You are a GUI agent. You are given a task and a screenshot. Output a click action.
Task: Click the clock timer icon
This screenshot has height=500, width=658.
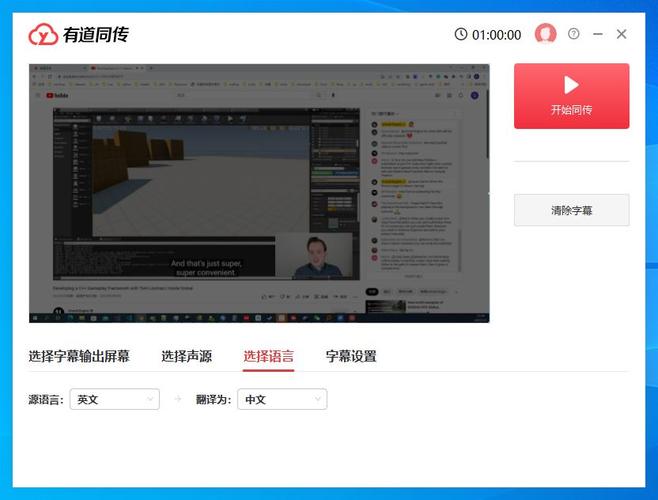pos(461,34)
